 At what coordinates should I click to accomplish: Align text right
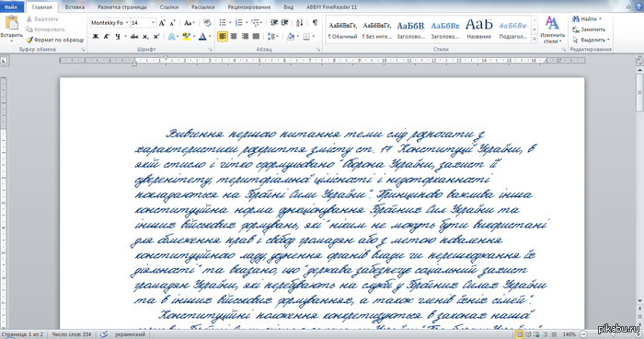click(x=245, y=37)
